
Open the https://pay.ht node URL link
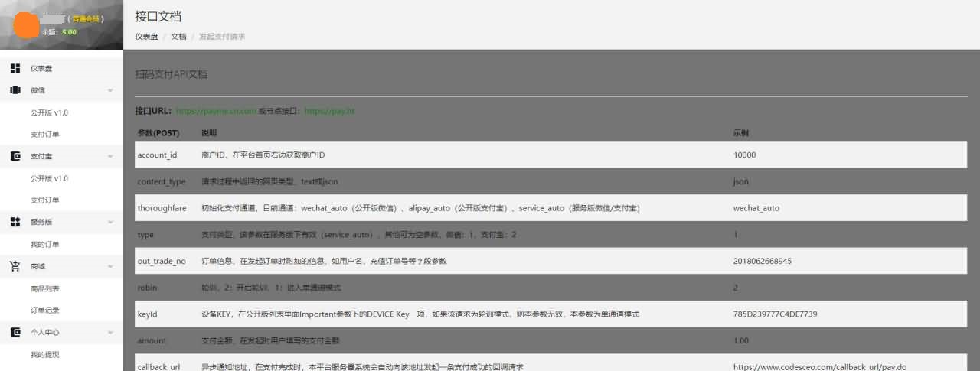[329, 111]
